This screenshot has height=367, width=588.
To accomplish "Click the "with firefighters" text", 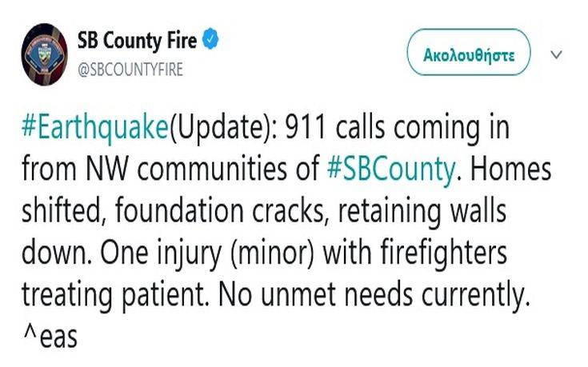I will [x=428, y=255].
